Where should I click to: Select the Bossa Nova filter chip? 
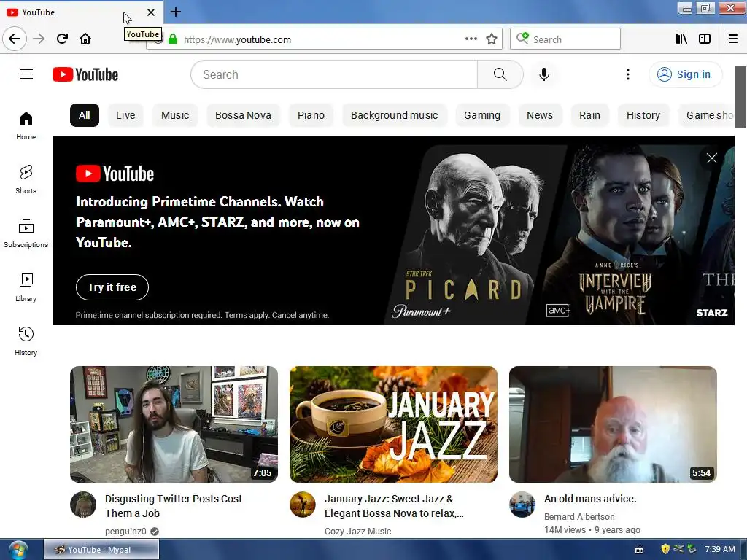click(243, 115)
